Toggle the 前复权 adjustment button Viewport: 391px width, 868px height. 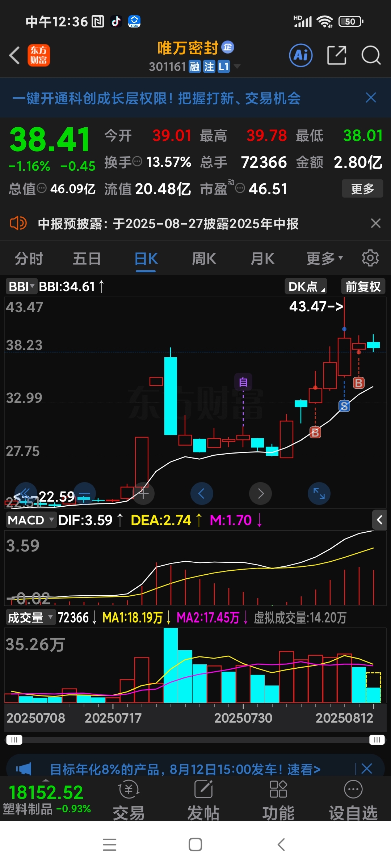click(363, 286)
